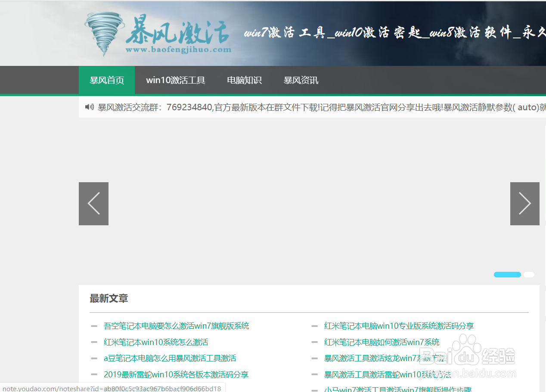Screen dimensions: 546x392
Task: Open article 2019最新雷蛇win10系统各版本激活码分享
Action: pyautogui.click(x=176, y=375)
